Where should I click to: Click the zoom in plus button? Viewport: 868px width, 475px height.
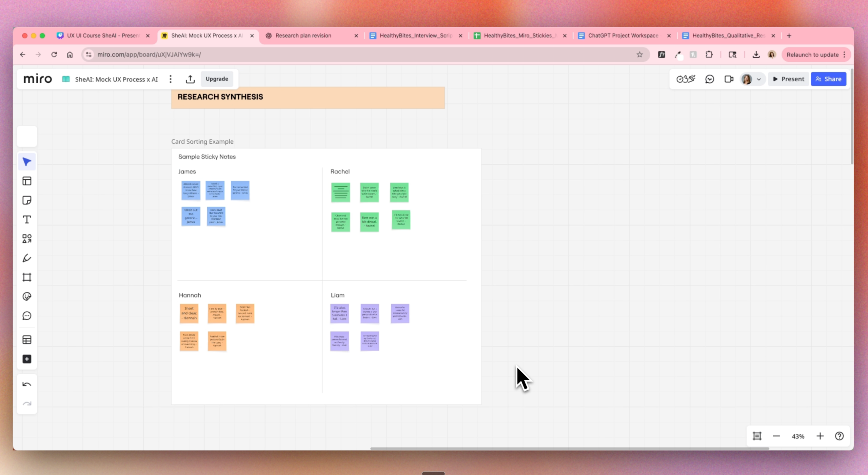coord(820,436)
